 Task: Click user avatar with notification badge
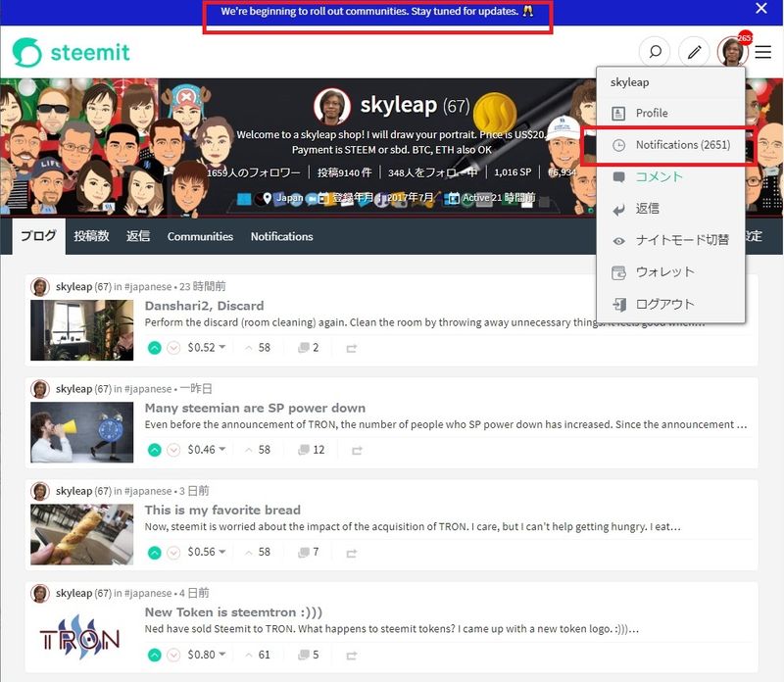coord(731,52)
